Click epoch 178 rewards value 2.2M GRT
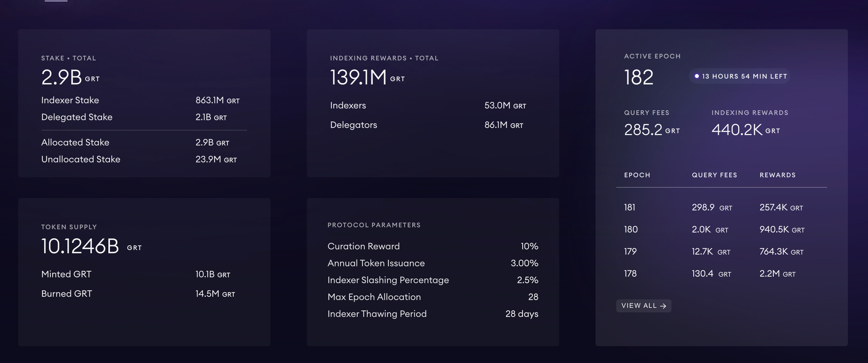 (x=777, y=274)
